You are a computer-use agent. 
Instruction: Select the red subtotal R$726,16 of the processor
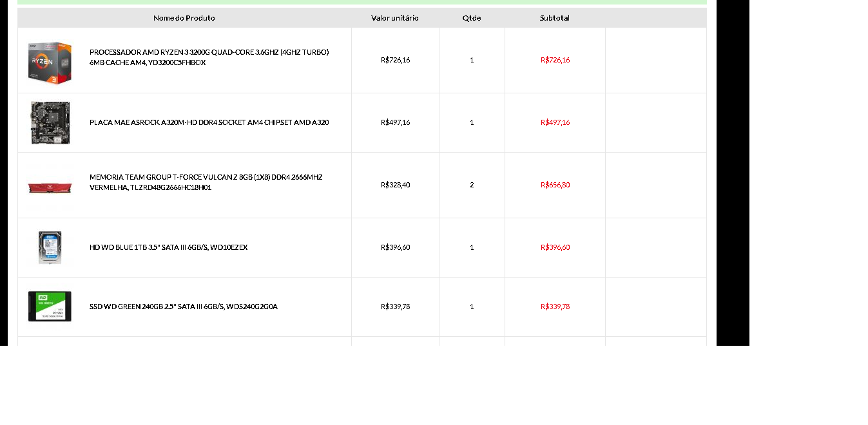pos(555,60)
